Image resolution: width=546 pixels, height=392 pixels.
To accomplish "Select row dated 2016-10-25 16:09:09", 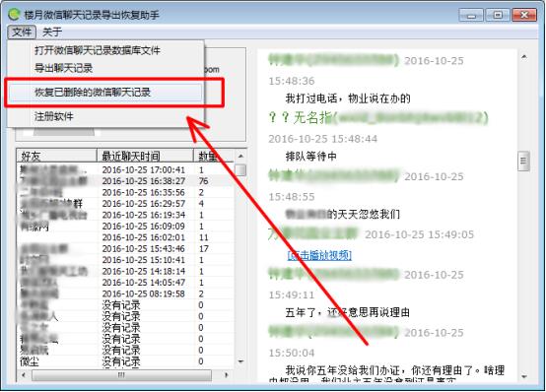I will tap(125, 227).
